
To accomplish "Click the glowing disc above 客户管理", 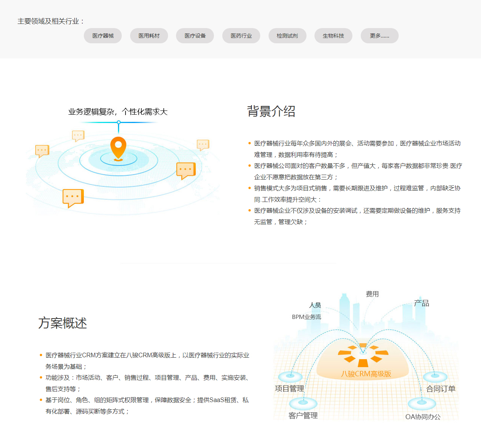I will pyautogui.click(x=303, y=403).
